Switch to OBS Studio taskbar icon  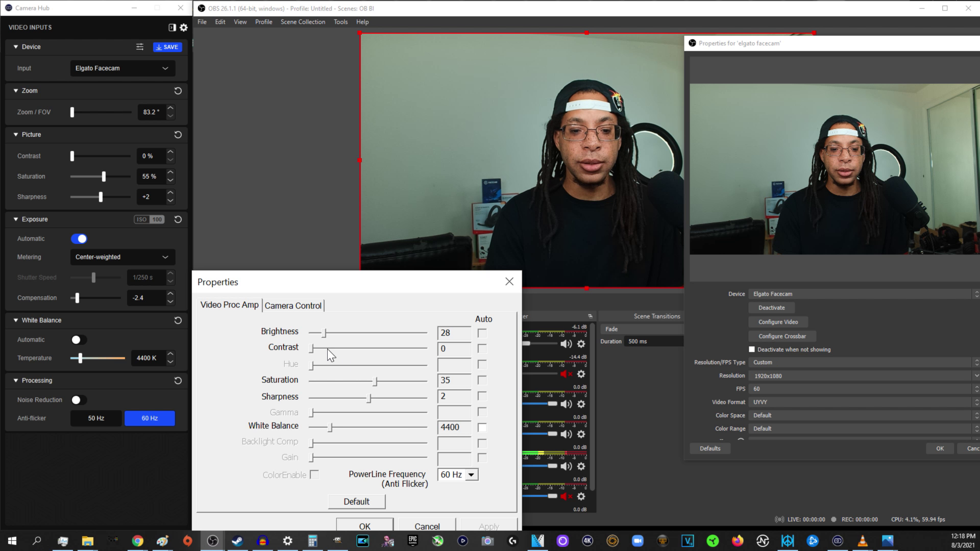(212, 541)
